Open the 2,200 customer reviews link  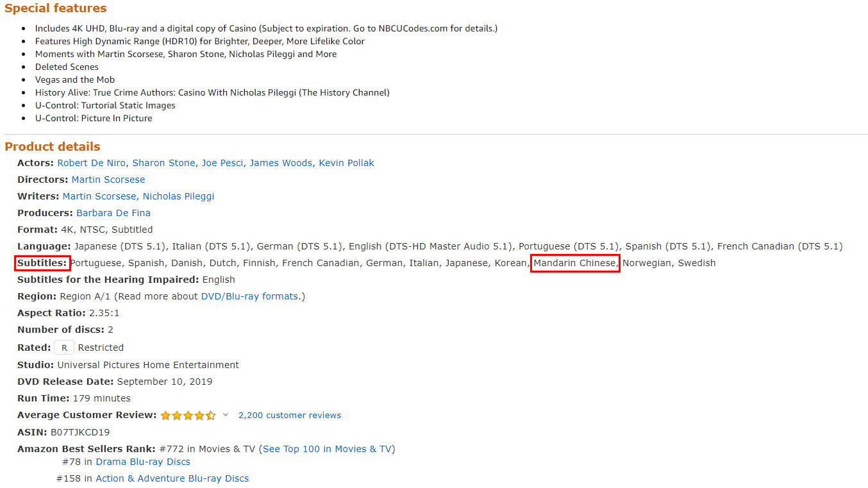pyautogui.click(x=290, y=415)
